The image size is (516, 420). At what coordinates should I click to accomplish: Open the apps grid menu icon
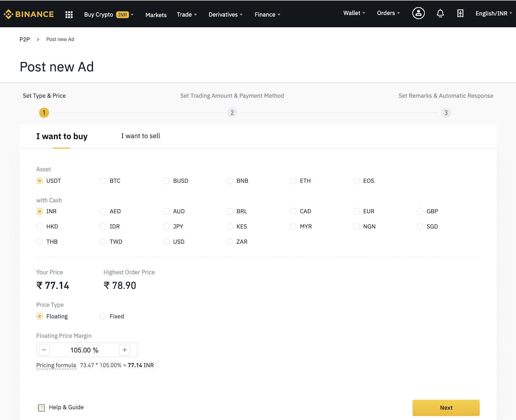69,15
